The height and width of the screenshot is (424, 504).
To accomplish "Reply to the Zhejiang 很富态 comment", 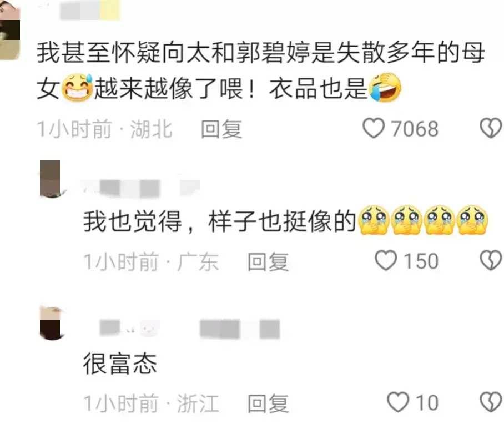I will click(268, 403).
